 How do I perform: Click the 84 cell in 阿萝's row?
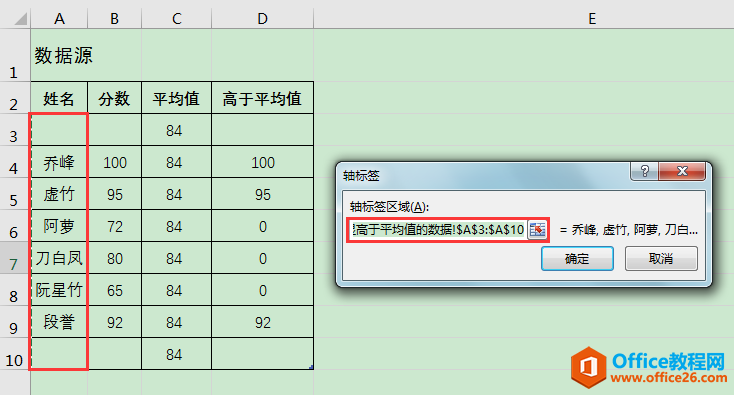pyautogui.click(x=176, y=226)
